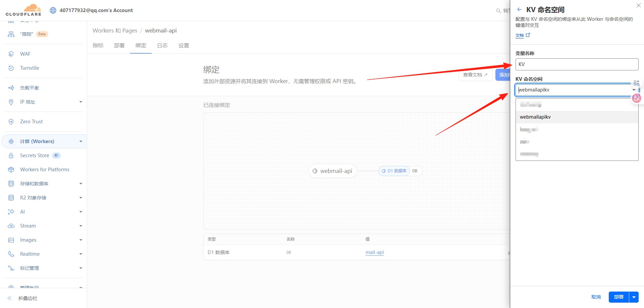Expand the IP 地址 sidebar section

point(80,102)
